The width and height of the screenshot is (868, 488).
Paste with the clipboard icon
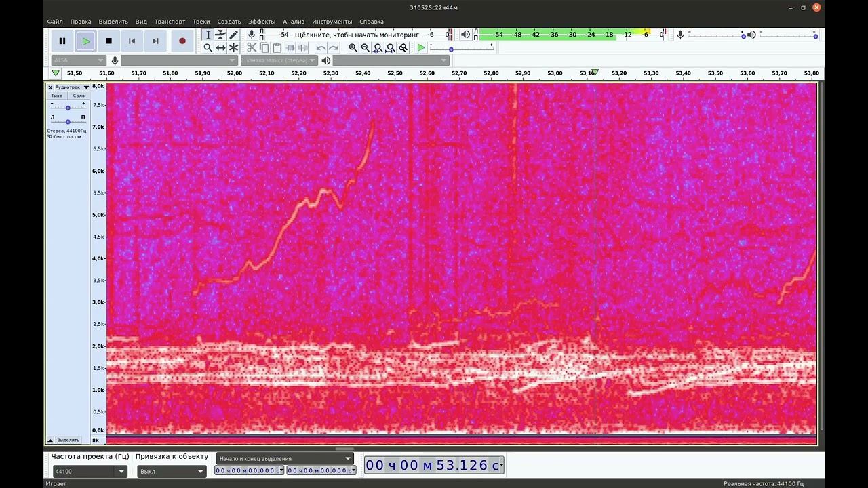pos(277,47)
